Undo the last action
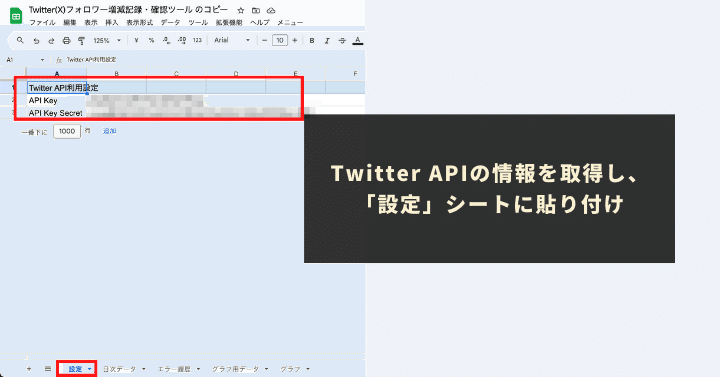720x377 pixels. [36, 40]
